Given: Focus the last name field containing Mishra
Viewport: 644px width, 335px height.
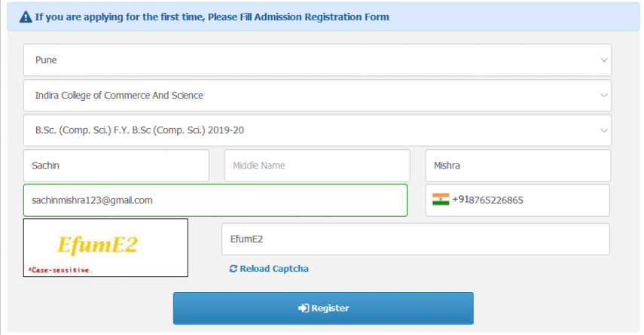Looking at the screenshot, I should (518, 166).
